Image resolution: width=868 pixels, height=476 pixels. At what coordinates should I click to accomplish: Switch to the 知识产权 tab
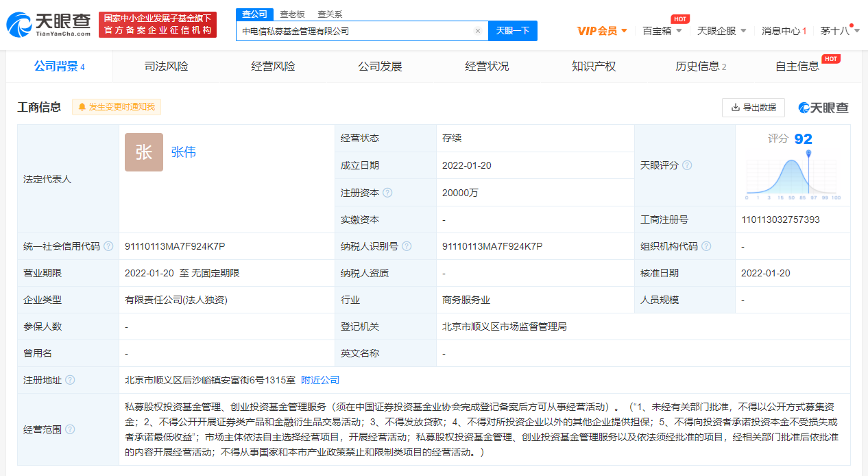[x=594, y=67]
